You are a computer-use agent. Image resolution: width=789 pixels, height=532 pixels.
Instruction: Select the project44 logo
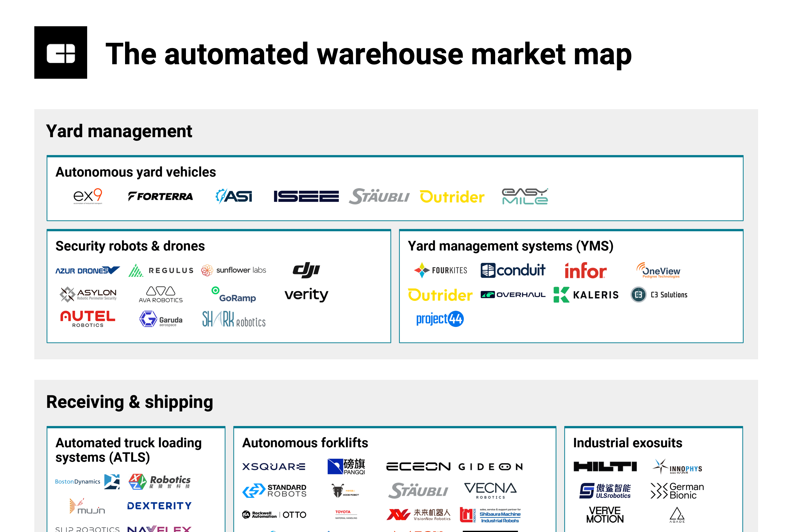pyautogui.click(x=440, y=319)
